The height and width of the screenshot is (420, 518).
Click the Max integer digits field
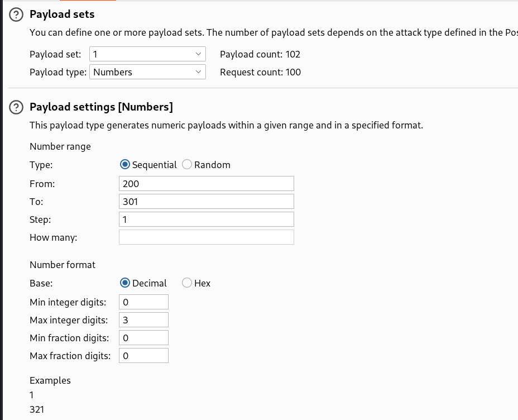click(x=143, y=319)
